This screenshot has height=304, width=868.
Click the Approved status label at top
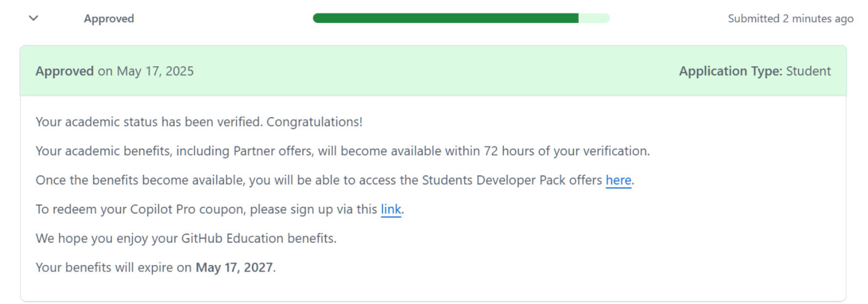(x=109, y=18)
